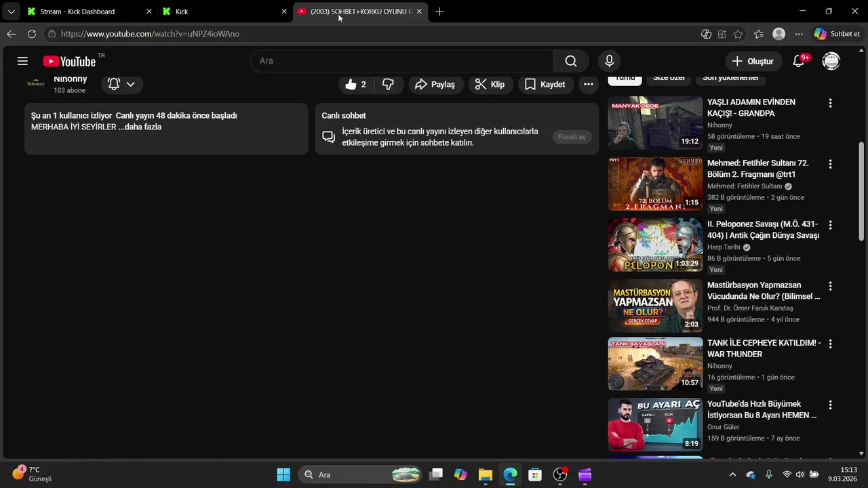Open the Edge profile icon

(x=779, y=34)
